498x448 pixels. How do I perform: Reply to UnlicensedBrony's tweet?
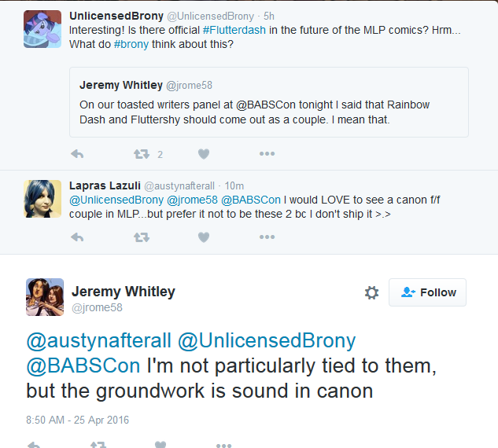point(77,154)
